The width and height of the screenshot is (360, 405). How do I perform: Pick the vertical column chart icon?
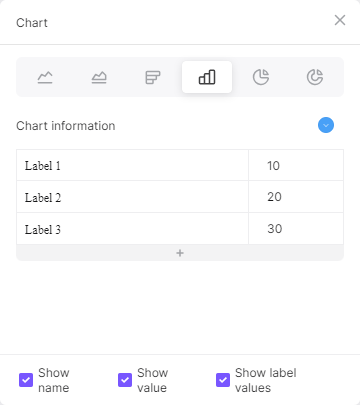tap(207, 77)
